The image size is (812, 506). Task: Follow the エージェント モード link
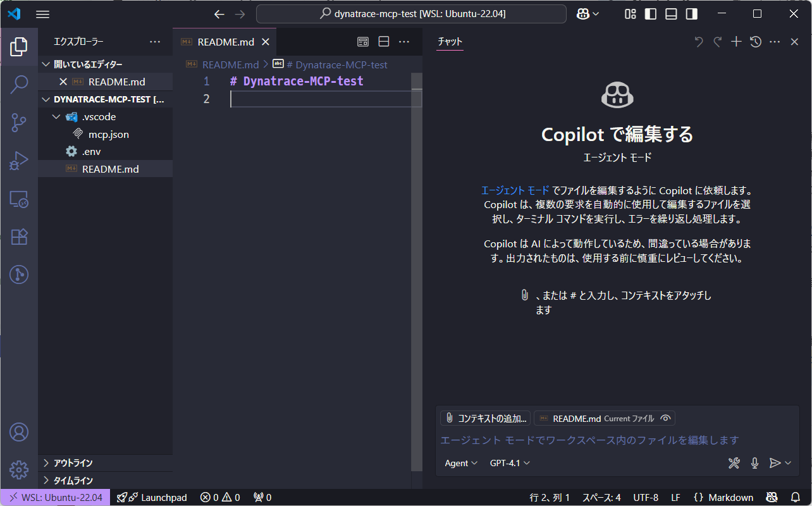(x=515, y=190)
